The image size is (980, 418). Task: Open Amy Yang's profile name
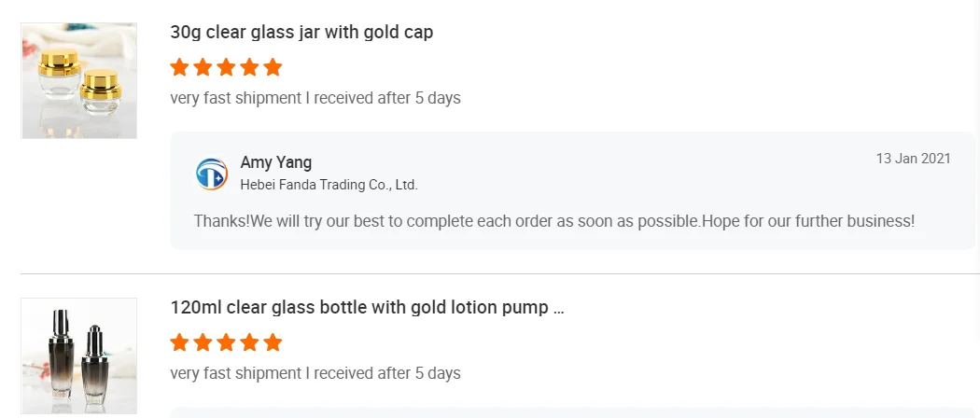276,162
